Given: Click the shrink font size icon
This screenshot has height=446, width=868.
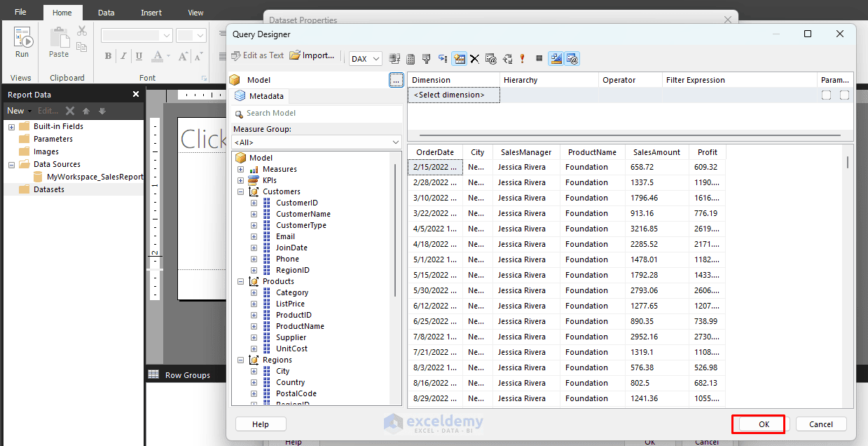Looking at the screenshot, I should coord(200,57).
